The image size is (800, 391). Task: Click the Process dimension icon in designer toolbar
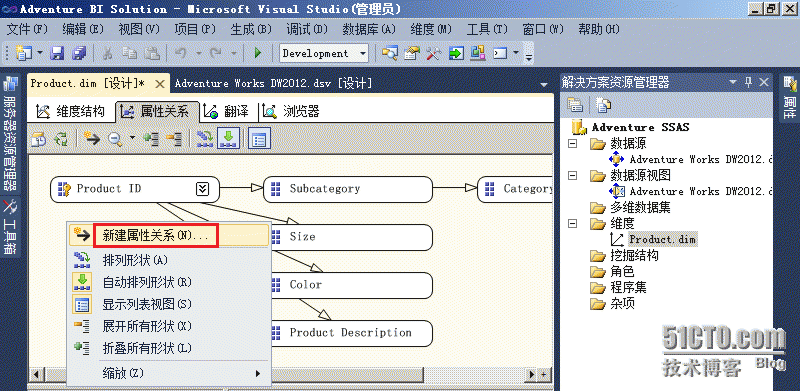tap(39, 138)
